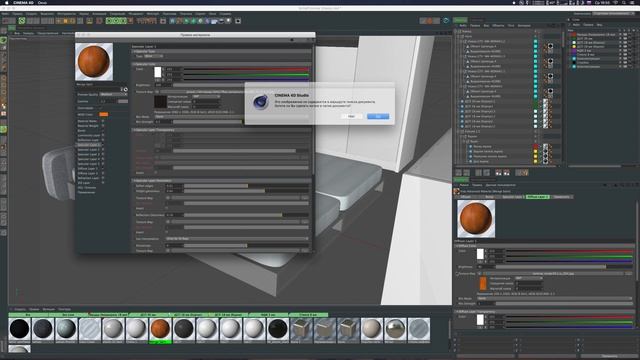Switch to the Specular Layer 1 tab in Attribute Manager

(513, 197)
